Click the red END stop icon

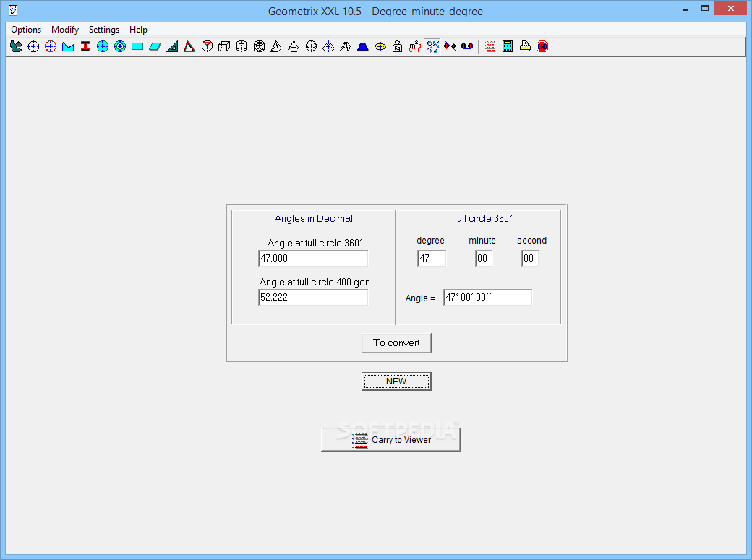[x=542, y=46]
